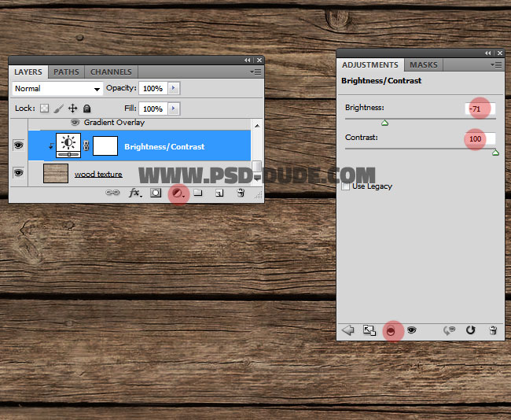Add a layer mask
511x420 pixels.
point(156,193)
